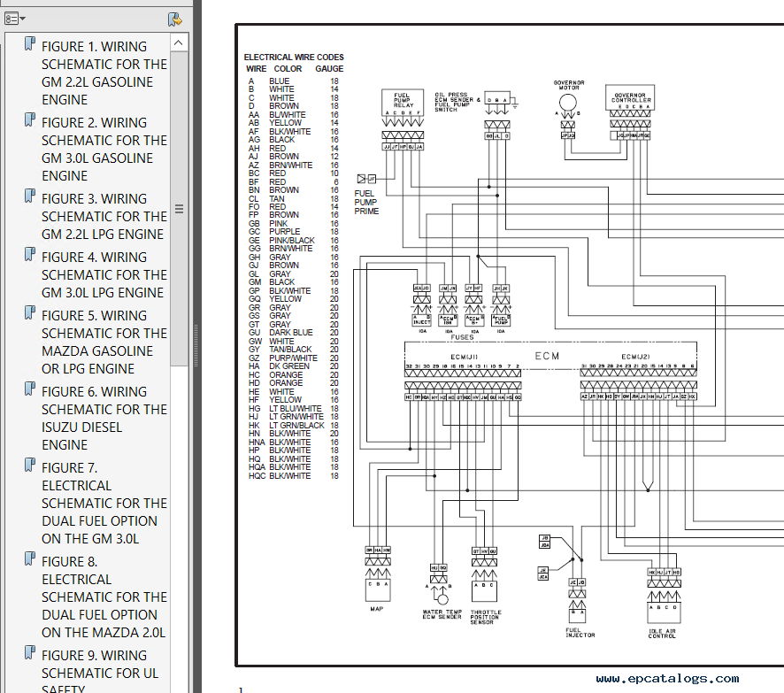This screenshot has height=693, width=784.
Task: Click the navigation pane splitter handle
Action: click(x=196, y=346)
